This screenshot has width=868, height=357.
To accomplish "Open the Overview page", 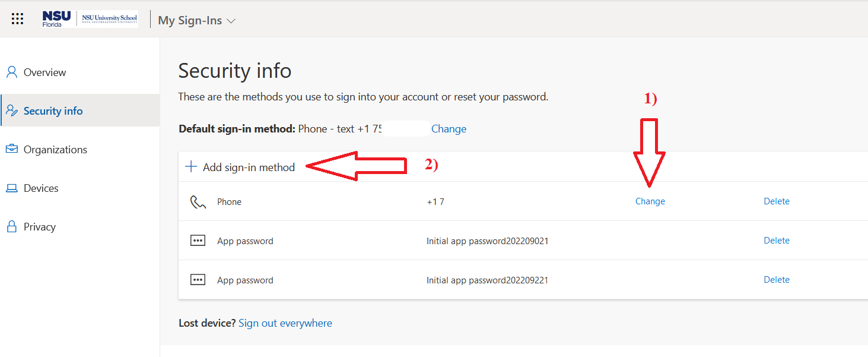I will (x=44, y=72).
